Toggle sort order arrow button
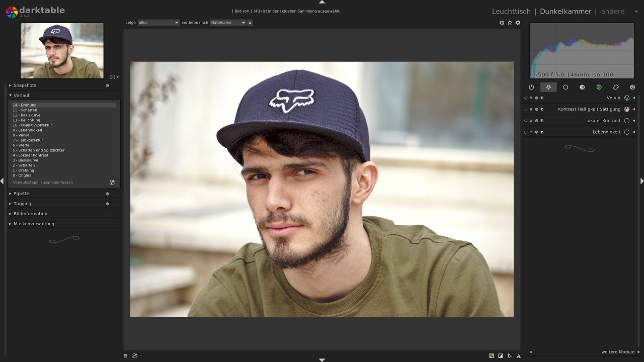Viewport: 644px width, 362px height. tap(250, 23)
